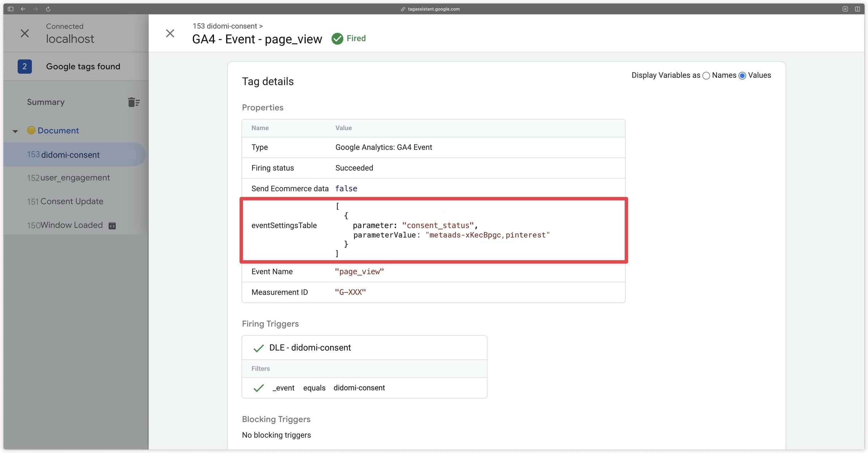868x453 pixels.
Task: Click the Google Analytics: GA4 Event type value
Action: (384, 147)
